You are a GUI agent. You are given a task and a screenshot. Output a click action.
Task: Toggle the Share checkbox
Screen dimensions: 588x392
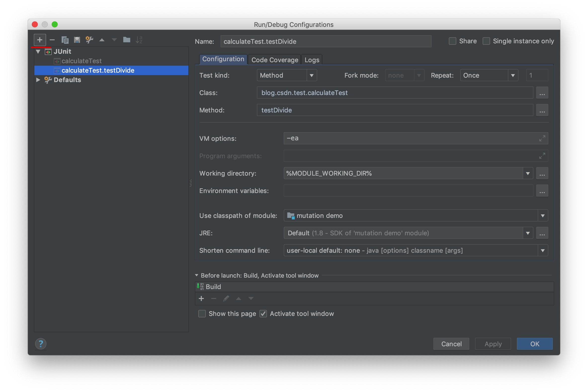453,40
